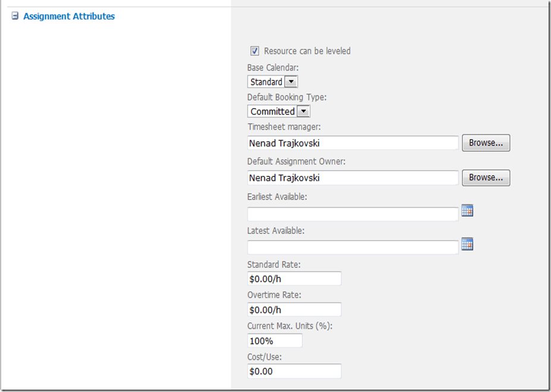Click the Assignment Attributes heading link
Image resolution: width=551 pixels, height=392 pixels.
click(x=69, y=17)
